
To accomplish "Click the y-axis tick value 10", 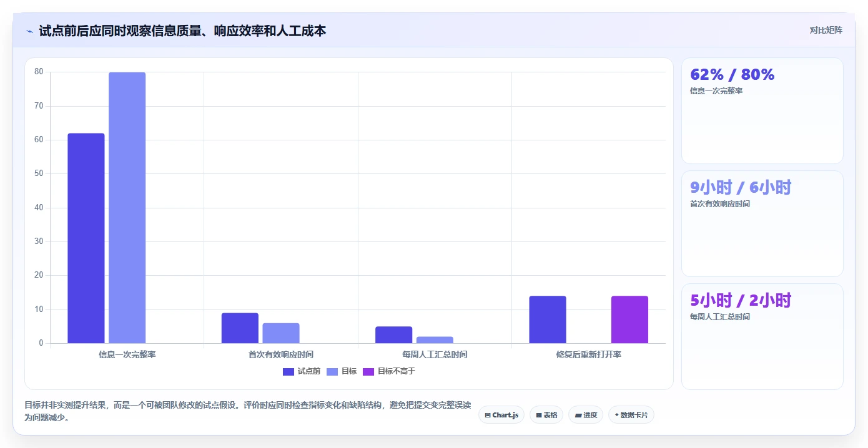I will click(x=39, y=309).
